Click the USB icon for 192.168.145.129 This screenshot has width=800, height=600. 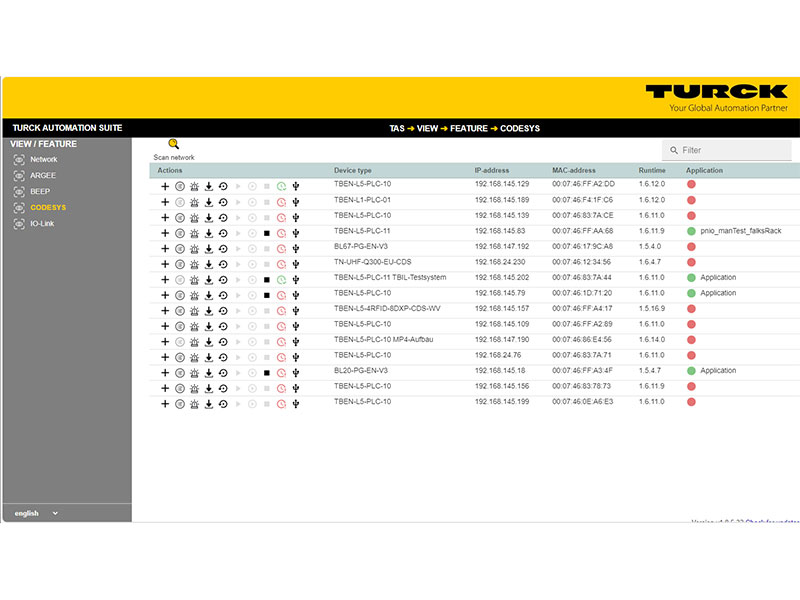(x=296, y=187)
